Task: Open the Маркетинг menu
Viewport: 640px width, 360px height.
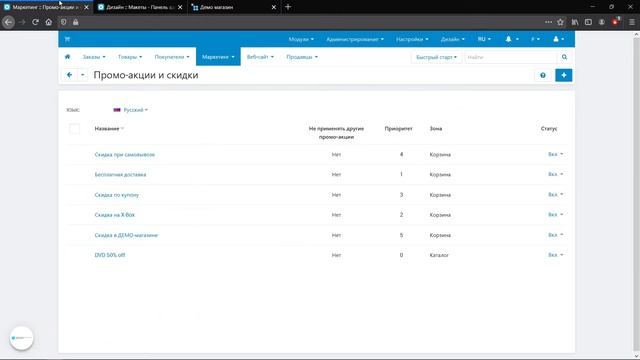Action: [218, 57]
